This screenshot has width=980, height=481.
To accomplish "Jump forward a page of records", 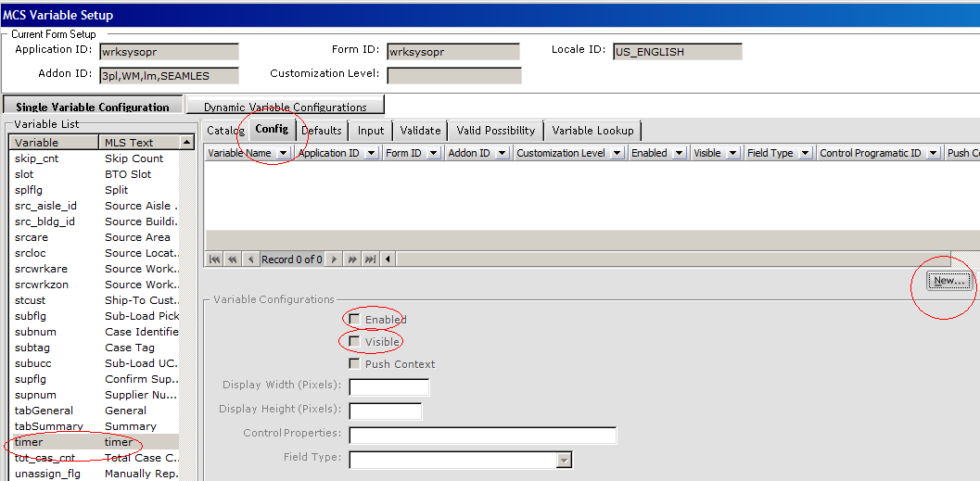I will (x=352, y=259).
